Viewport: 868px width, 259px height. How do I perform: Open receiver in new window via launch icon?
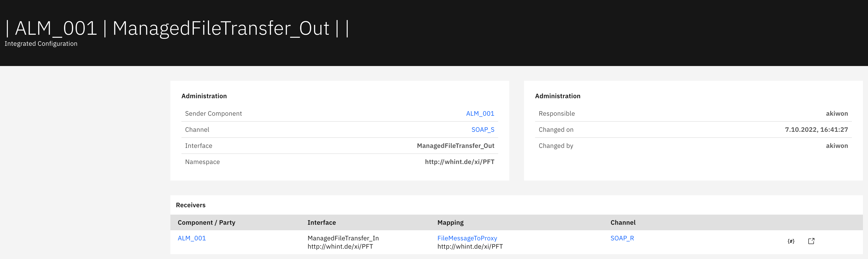811,241
